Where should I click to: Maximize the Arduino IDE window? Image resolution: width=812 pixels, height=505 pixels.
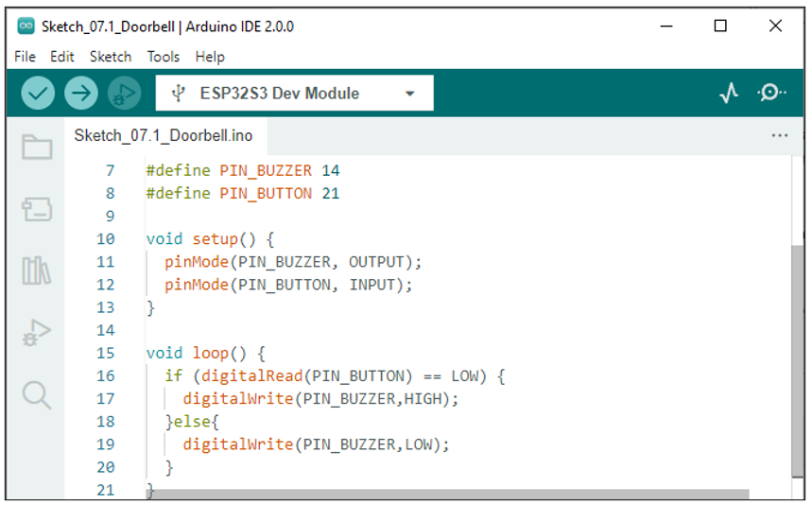coord(720,26)
